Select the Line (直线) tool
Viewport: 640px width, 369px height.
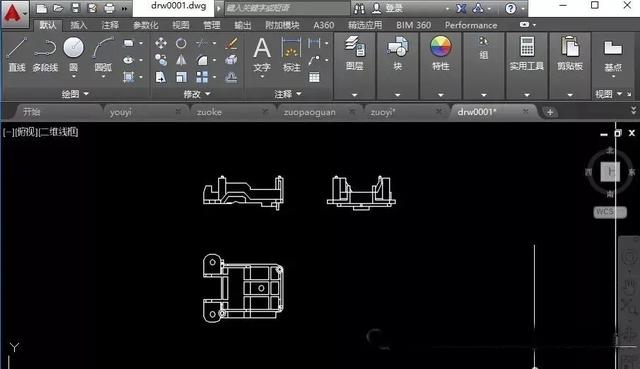(x=17, y=54)
